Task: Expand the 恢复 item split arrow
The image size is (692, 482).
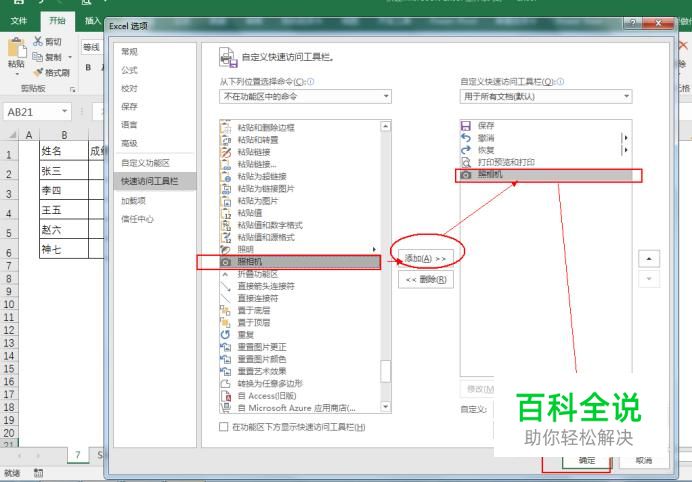Action: 625,150
